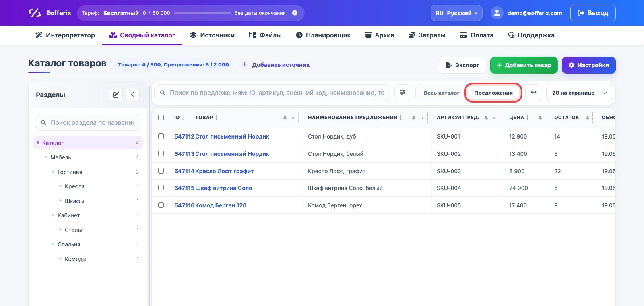Select the Весь каталог view
The image size is (644, 306).
coord(442,93)
